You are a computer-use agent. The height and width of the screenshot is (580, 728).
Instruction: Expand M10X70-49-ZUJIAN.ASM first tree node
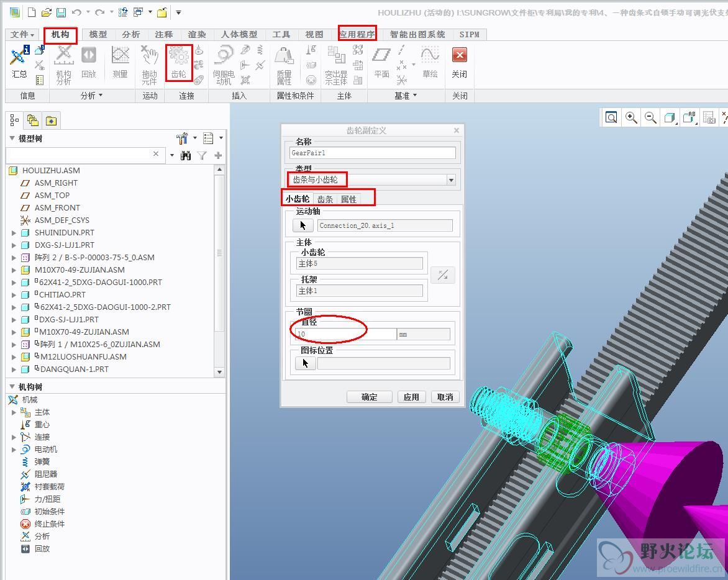(x=14, y=270)
